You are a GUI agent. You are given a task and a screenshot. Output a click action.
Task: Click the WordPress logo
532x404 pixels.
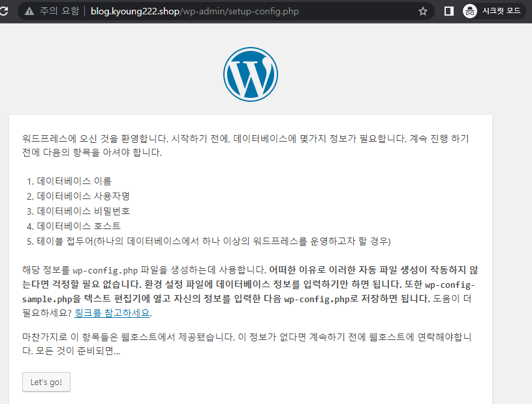coord(251,74)
